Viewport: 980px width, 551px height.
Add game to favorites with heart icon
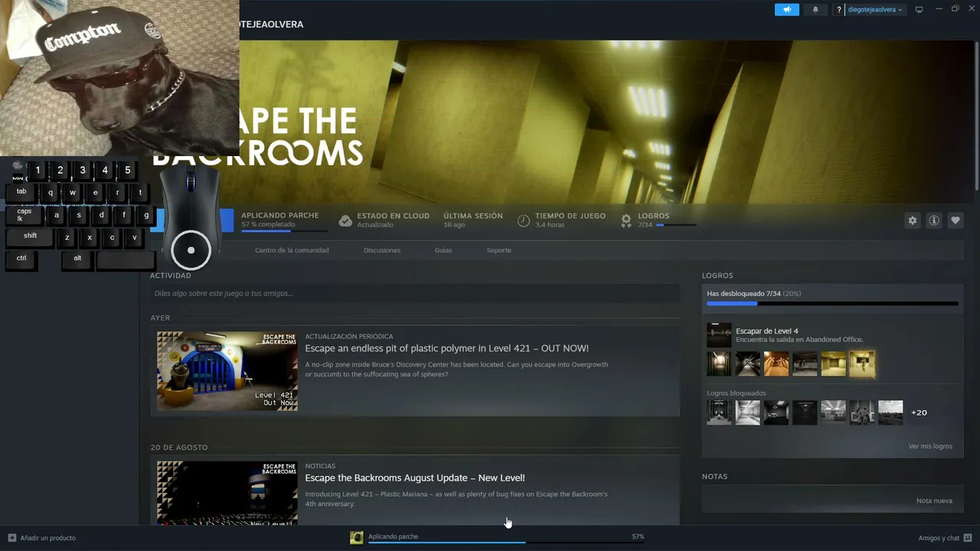click(x=955, y=220)
